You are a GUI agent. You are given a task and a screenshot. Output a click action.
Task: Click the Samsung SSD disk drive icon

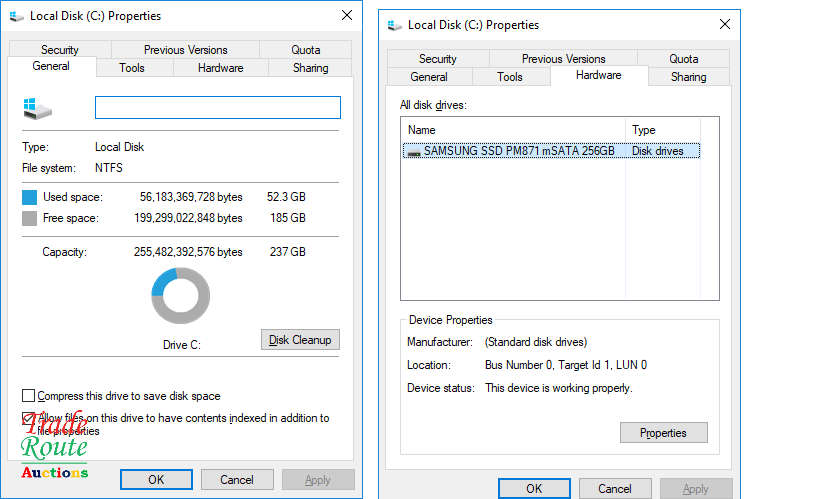(413, 151)
